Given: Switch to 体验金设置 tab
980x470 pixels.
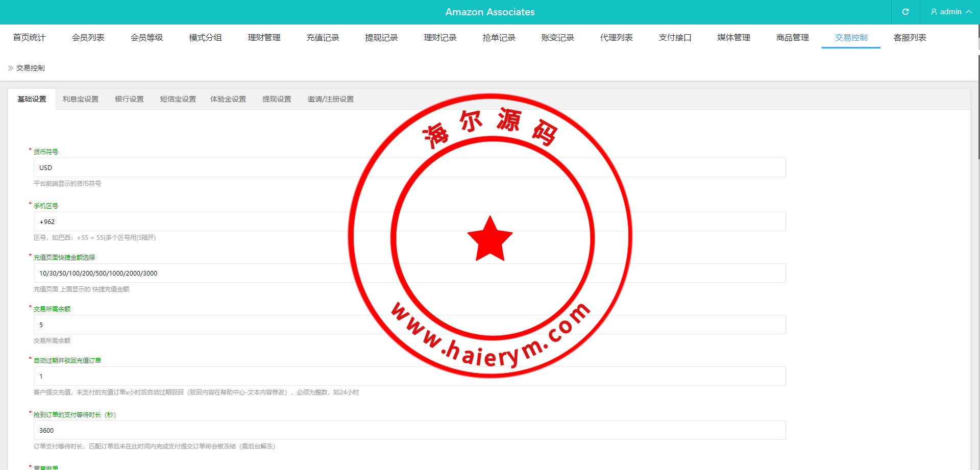Looking at the screenshot, I should (228, 99).
